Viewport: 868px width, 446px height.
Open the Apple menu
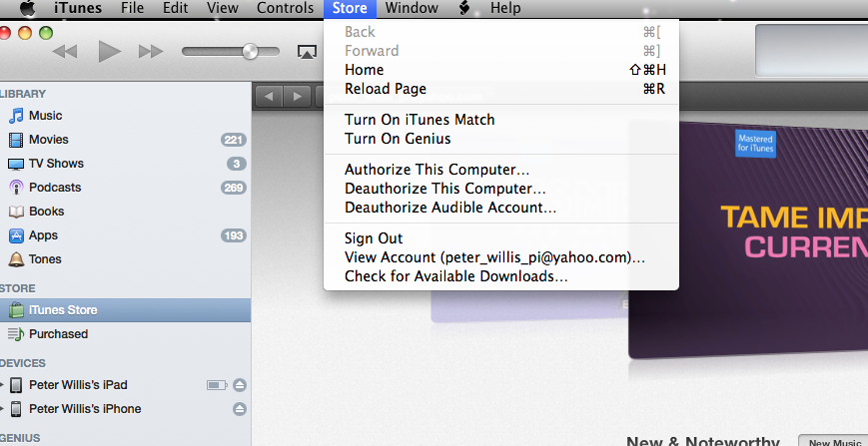pos(27,8)
